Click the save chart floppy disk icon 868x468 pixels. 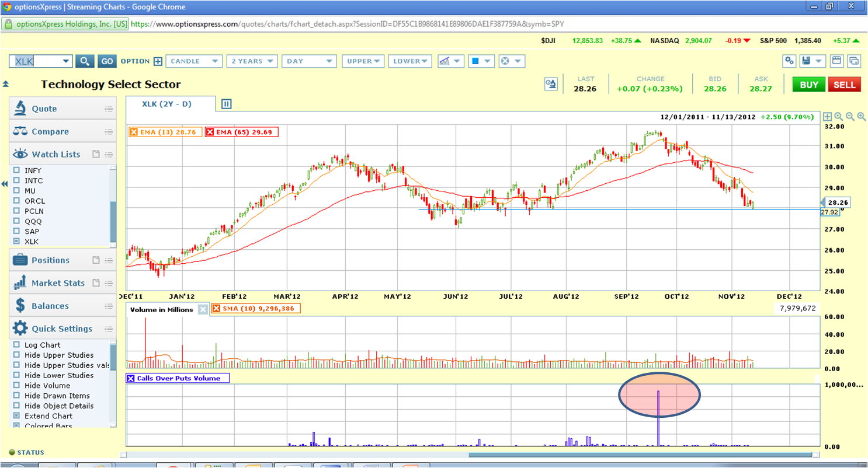tap(806, 61)
